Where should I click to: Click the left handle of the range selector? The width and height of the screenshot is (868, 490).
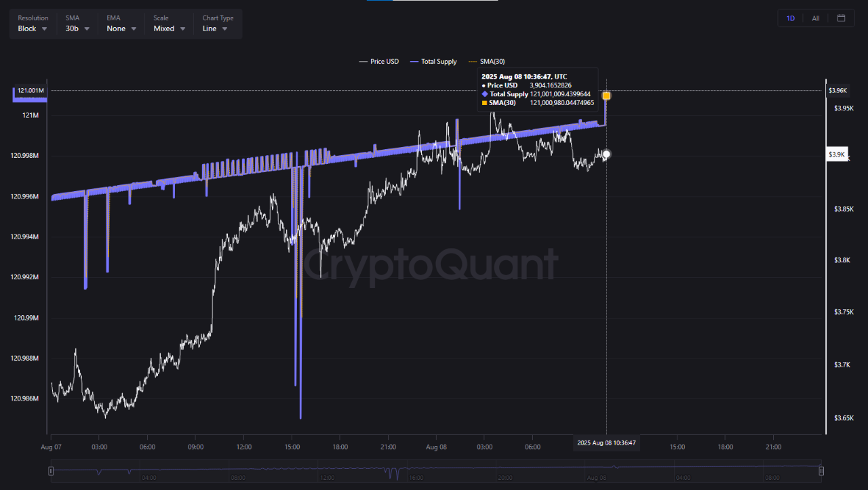[x=51, y=470]
